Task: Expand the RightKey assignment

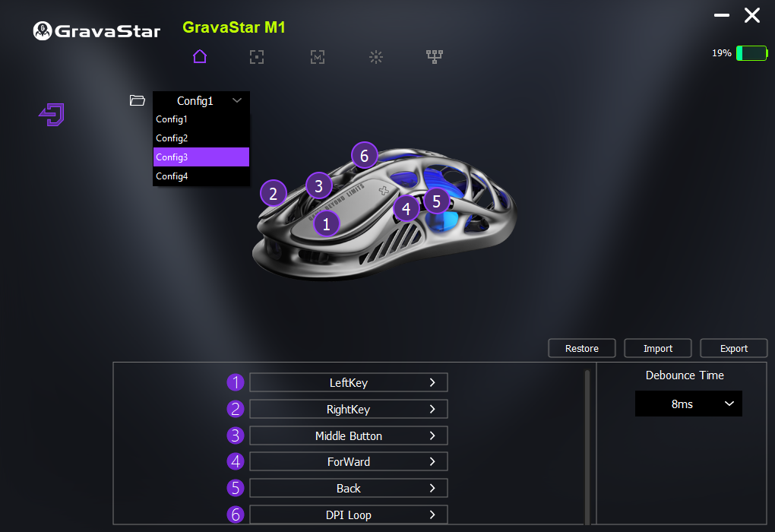Action: (x=349, y=409)
